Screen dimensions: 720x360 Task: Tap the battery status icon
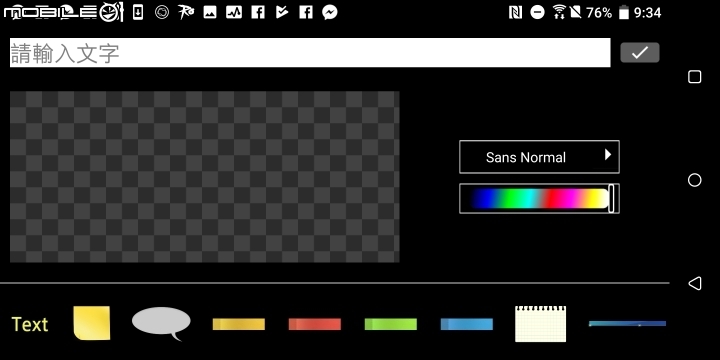623,12
